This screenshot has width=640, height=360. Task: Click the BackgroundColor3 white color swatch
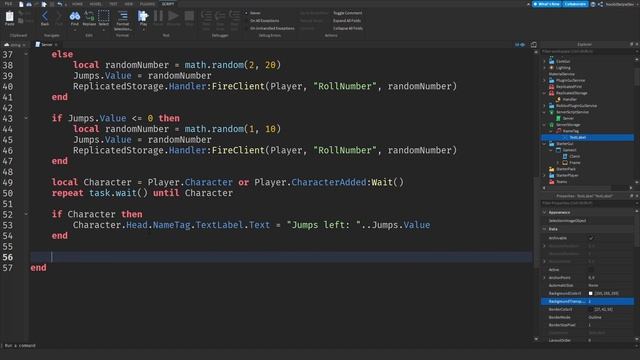(590, 293)
